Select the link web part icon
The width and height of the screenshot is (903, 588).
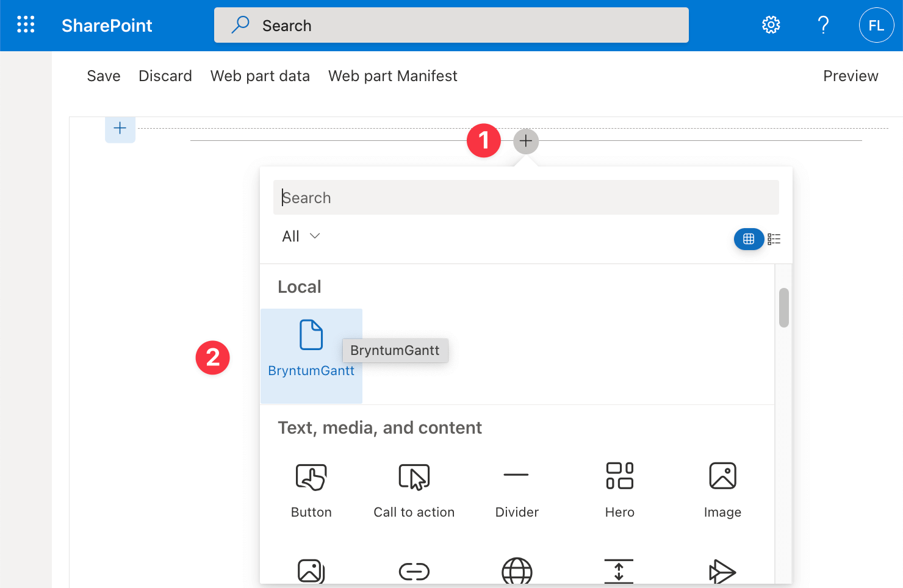(414, 572)
